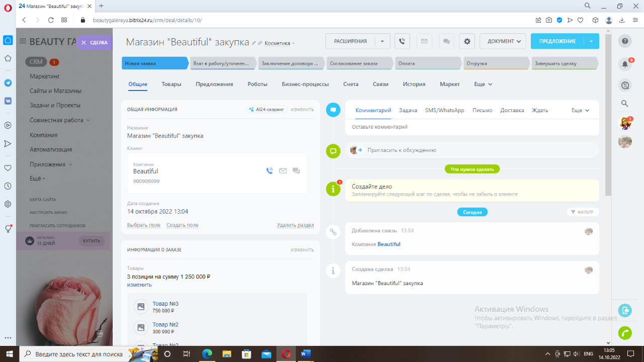Screen dimensions: 644x362
Task: Open search magnifier in right panel
Action: (625, 104)
